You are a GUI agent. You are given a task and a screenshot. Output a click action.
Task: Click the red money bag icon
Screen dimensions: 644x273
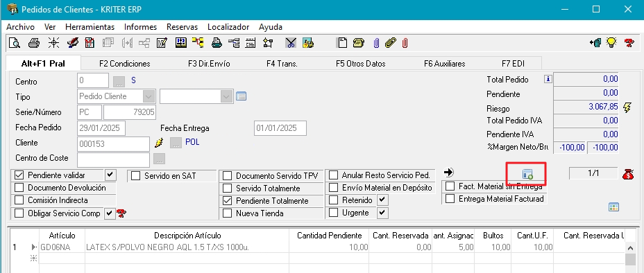click(x=628, y=174)
